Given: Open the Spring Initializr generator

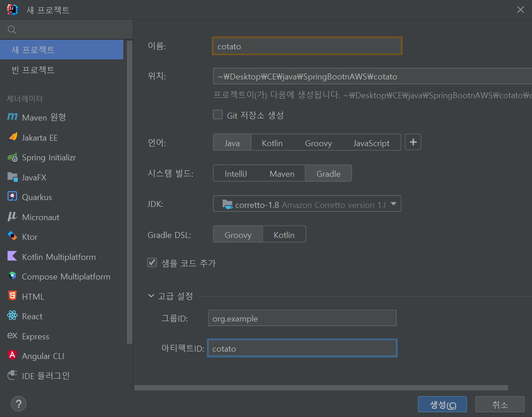Looking at the screenshot, I should click(x=62, y=157).
